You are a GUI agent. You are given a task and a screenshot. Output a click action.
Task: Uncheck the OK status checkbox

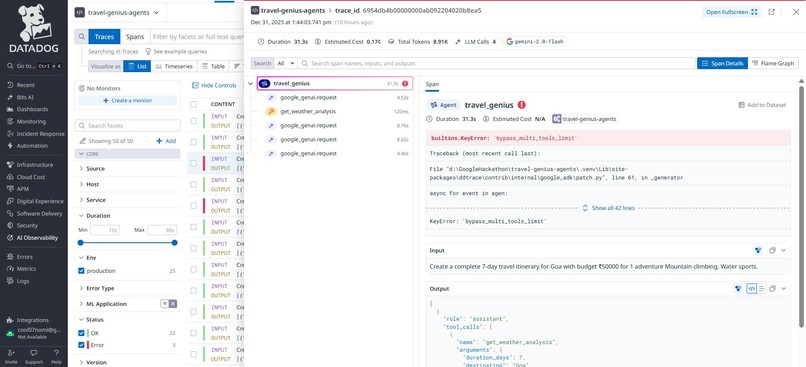click(81, 333)
